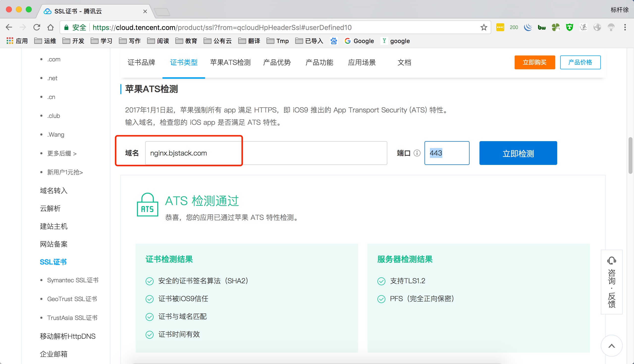Open the 学习 bookmarks folder
Viewport: 634px width, 364px height.
[x=102, y=41]
